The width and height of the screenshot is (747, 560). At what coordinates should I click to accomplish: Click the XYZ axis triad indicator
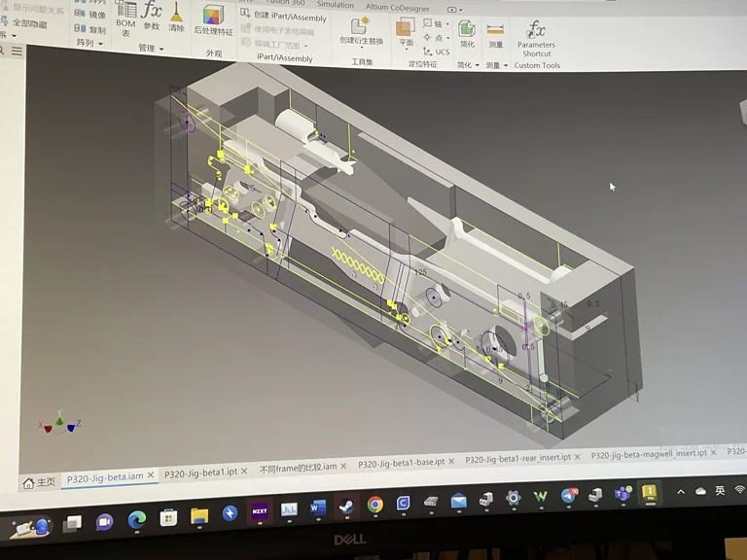click(59, 423)
